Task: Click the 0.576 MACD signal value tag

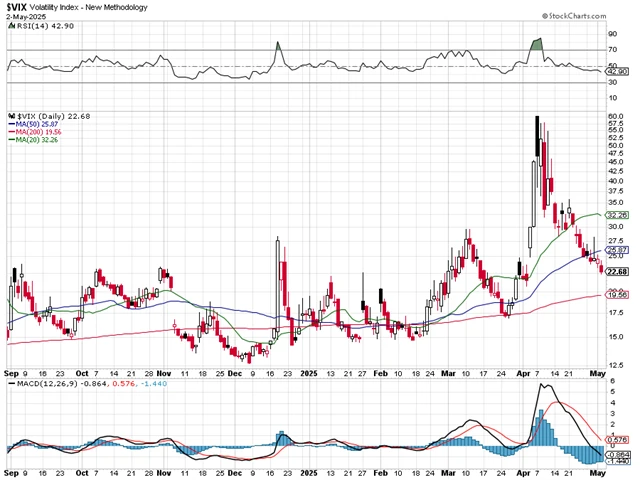Action: 618,440
